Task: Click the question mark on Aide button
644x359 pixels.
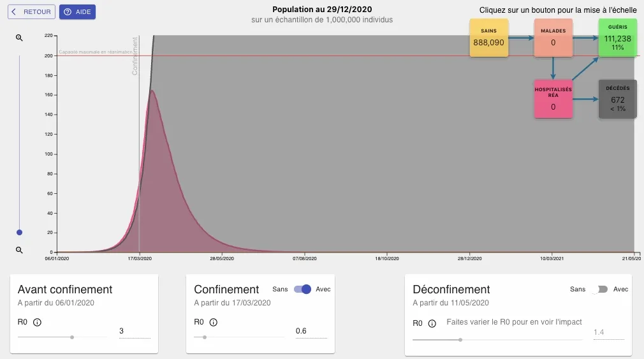Action: (x=68, y=12)
